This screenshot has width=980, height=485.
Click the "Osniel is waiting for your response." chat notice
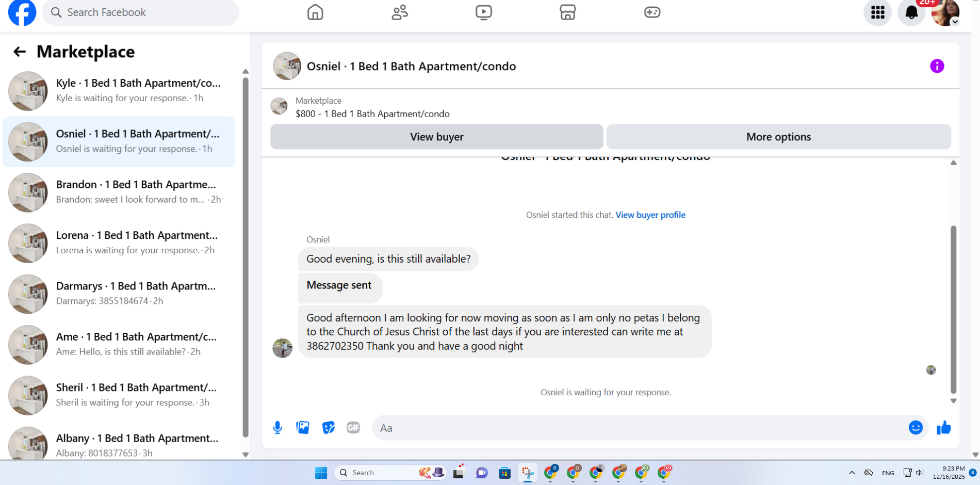click(606, 393)
